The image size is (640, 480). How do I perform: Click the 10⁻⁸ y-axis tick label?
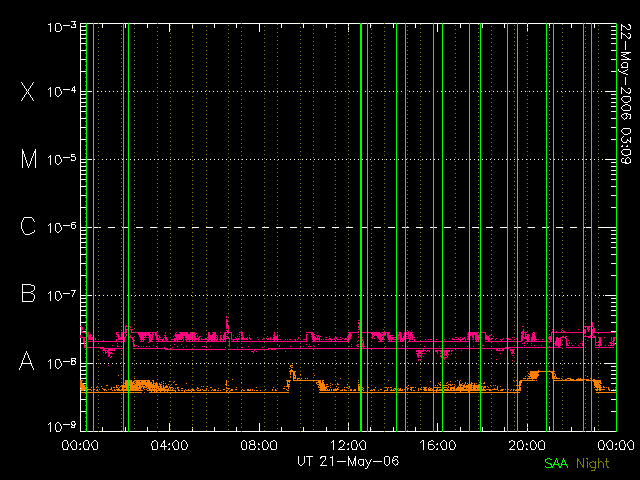(x=62, y=363)
